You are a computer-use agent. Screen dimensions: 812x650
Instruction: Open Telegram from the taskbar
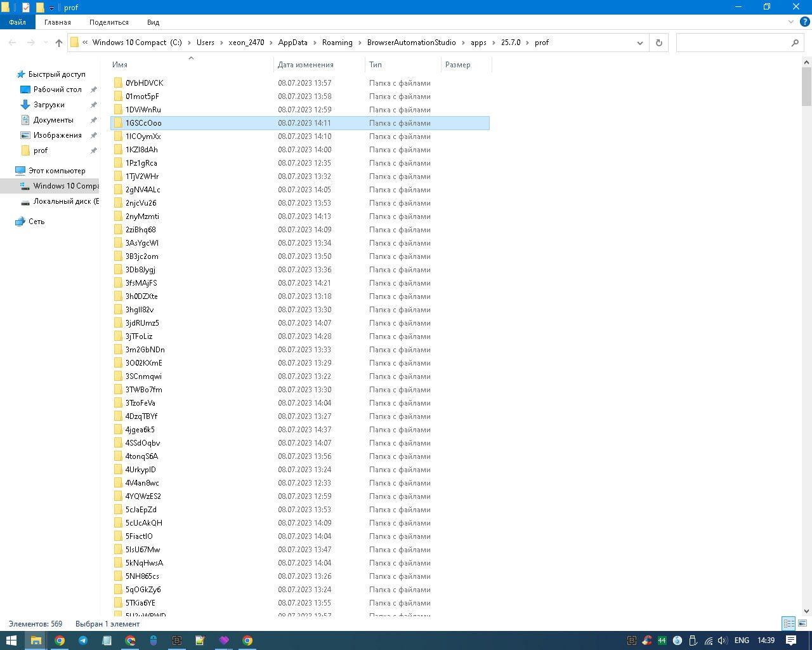[x=83, y=640]
